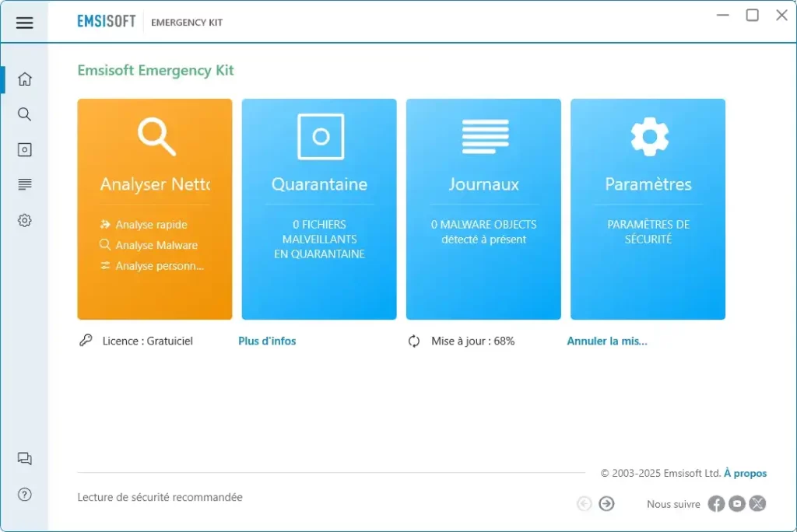Image resolution: width=797 pixels, height=532 pixels.
Task: Open the Scan section via the magnifier sidebar icon
Action: click(24, 114)
